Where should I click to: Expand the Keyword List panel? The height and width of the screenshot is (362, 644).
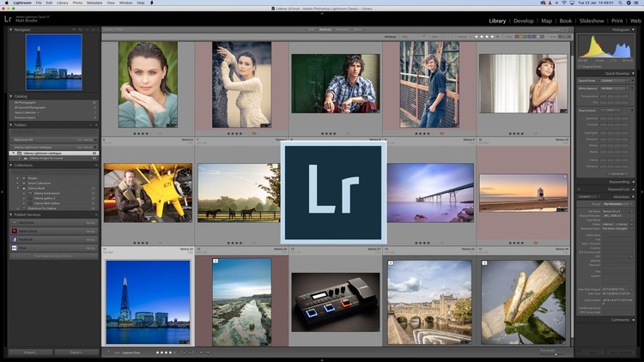tap(633, 190)
